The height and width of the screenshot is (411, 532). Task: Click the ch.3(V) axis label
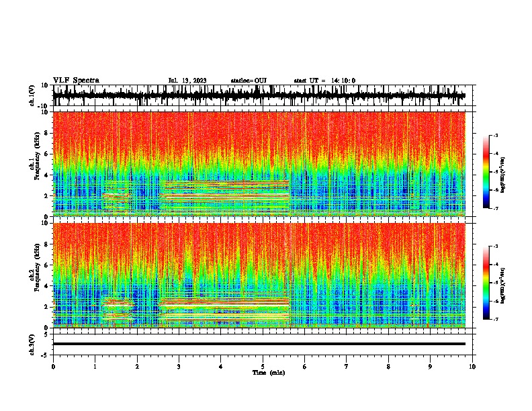pyautogui.click(x=32, y=345)
